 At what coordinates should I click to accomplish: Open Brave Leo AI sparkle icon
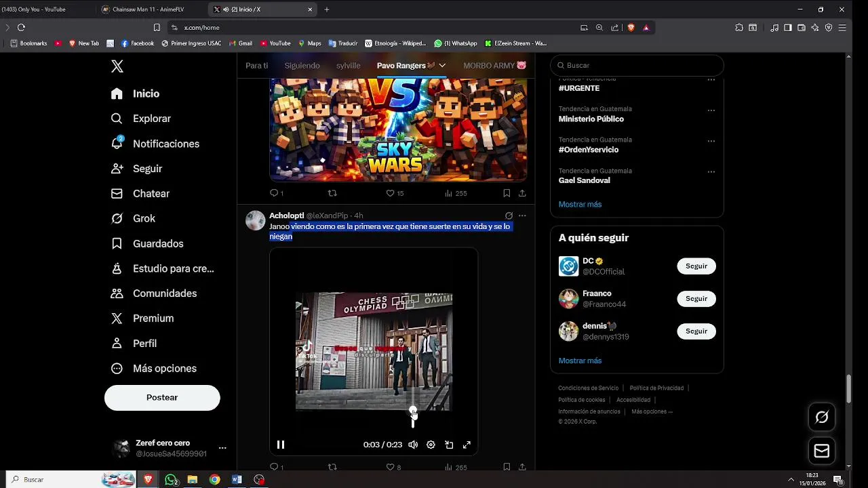814,28
